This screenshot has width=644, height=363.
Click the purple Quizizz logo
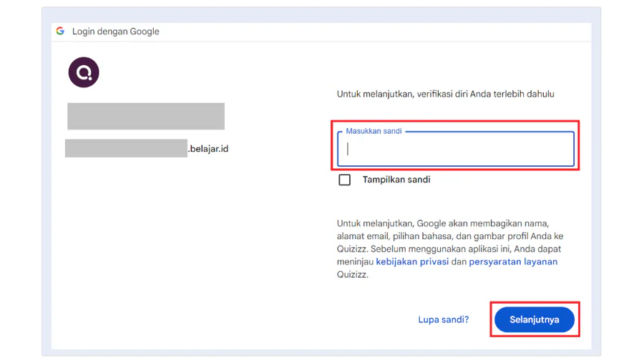(84, 73)
